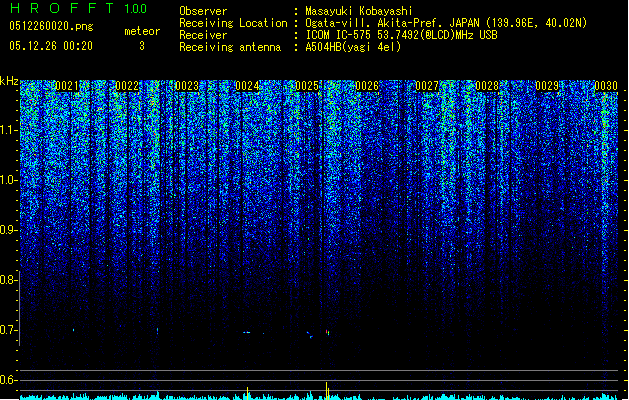Click the 0027 time marker

click(x=427, y=86)
